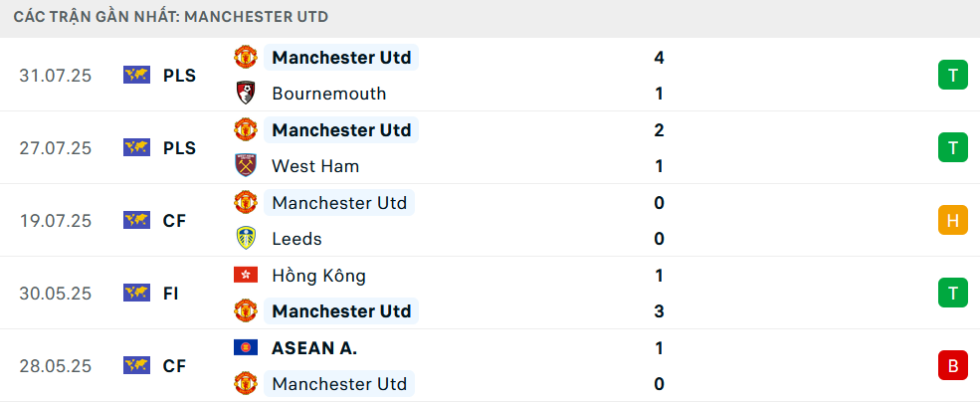Image resolution: width=980 pixels, height=403 pixels.
Task: Click the Bournemouth club crest icon
Action: (246, 94)
